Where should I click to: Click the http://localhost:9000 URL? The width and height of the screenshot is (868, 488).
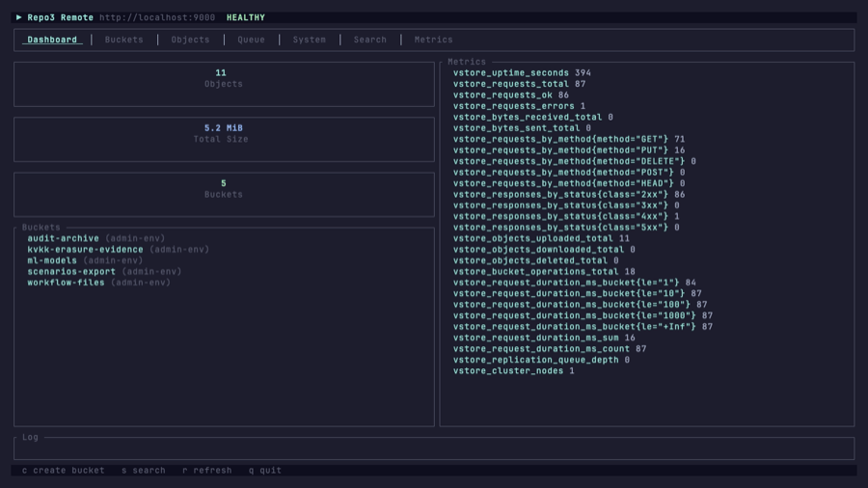pos(157,17)
